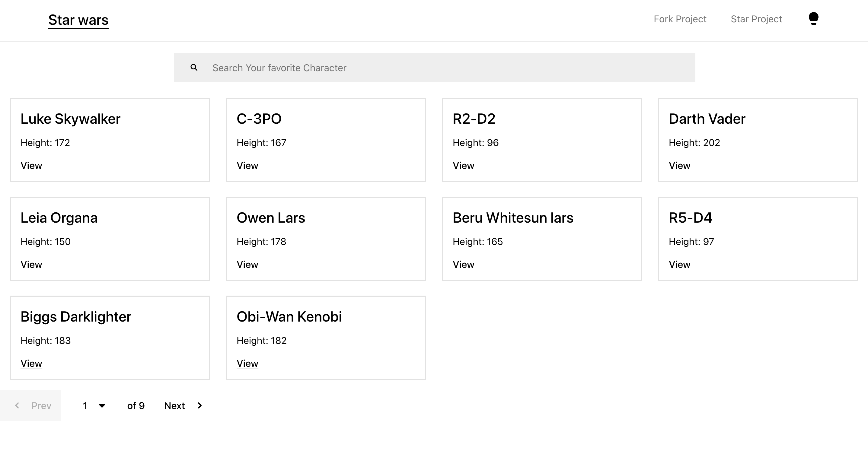This screenshot has height=473, width=868.
Task: Open the Star wars home link
Action: 78,20
